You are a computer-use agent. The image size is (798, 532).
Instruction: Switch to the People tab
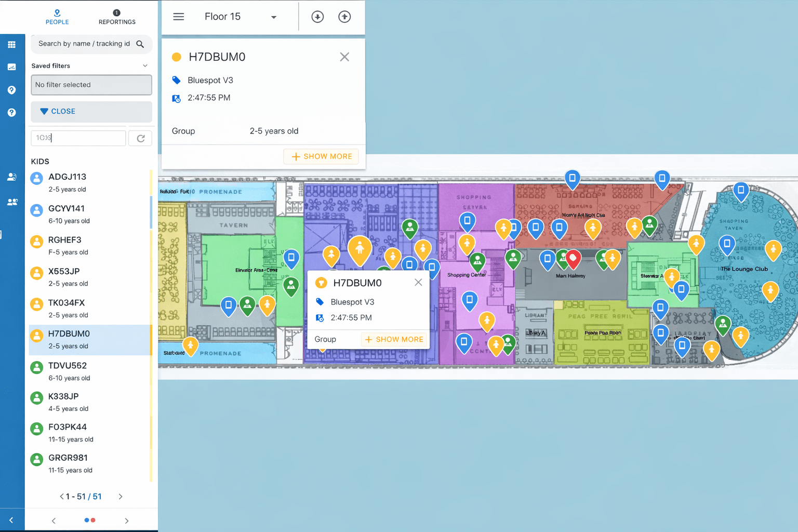pos(57,17)
